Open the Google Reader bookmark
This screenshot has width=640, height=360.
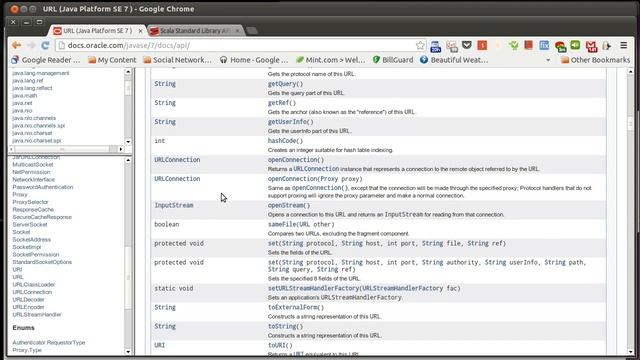tap(45, 60)
